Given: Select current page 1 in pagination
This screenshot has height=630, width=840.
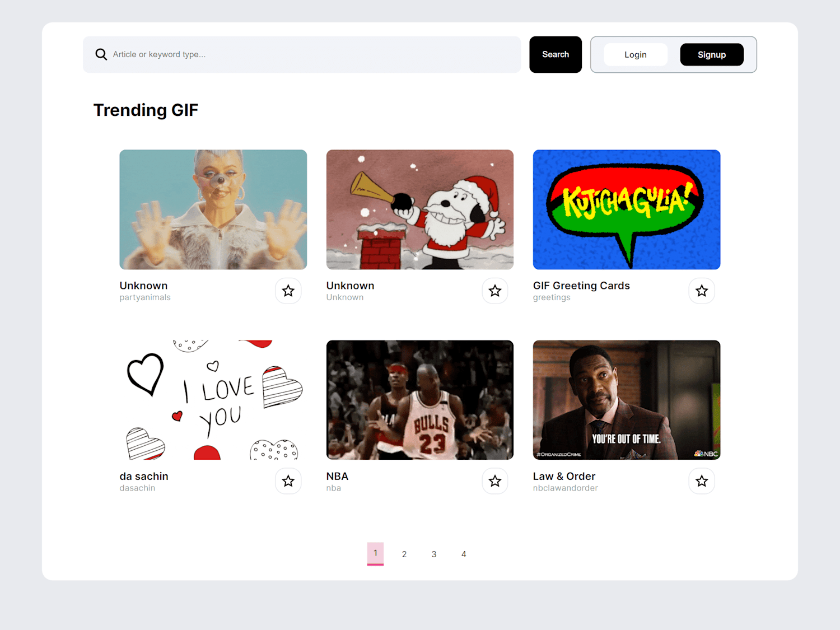Looking at the screenshot, I should click(375, 554).
